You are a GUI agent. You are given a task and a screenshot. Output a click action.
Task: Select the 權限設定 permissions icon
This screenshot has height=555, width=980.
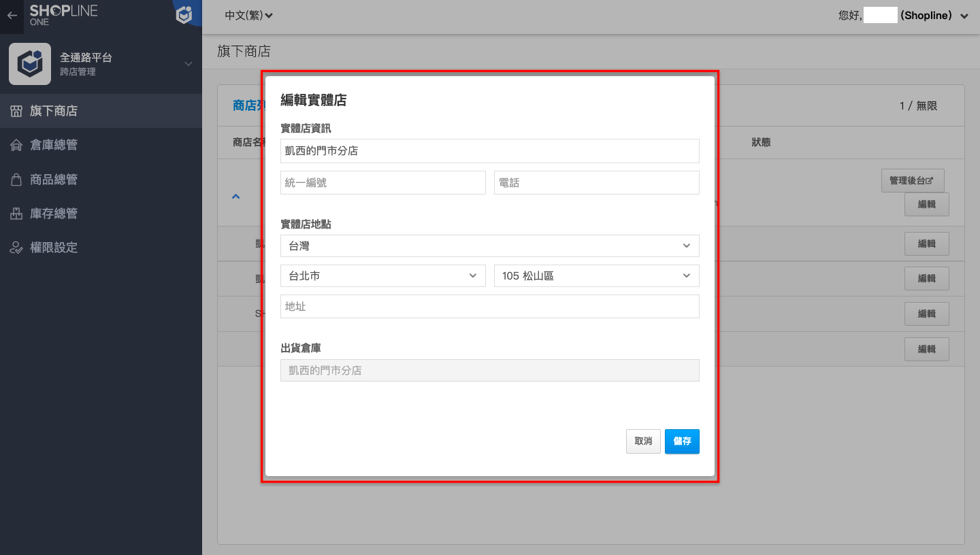(x=16, y=248)
